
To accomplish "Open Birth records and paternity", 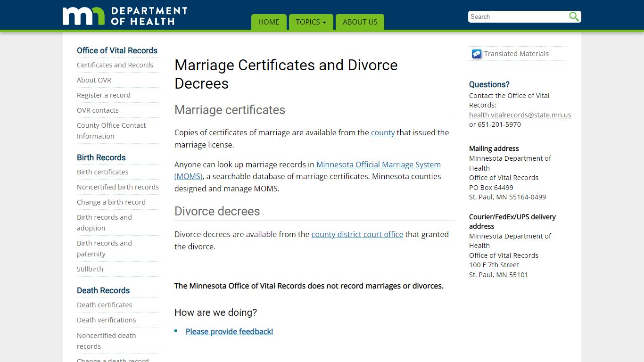I will tap(104, 248).
